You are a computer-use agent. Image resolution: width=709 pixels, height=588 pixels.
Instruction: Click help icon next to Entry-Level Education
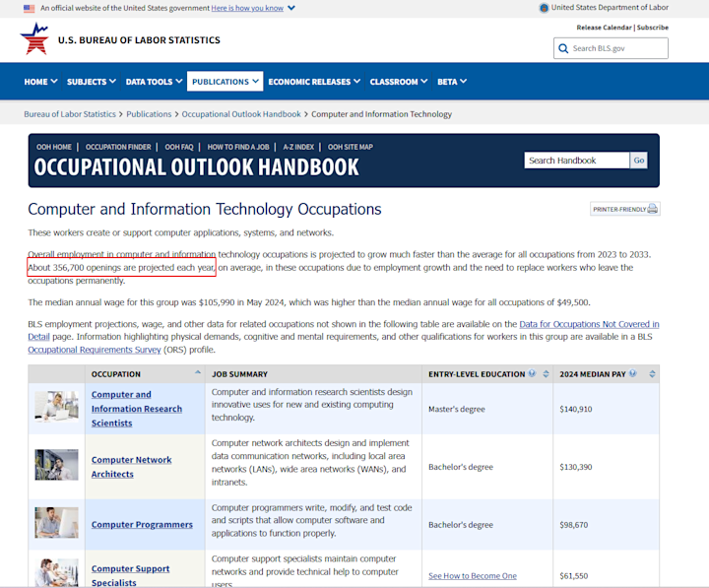pos(532,373)
